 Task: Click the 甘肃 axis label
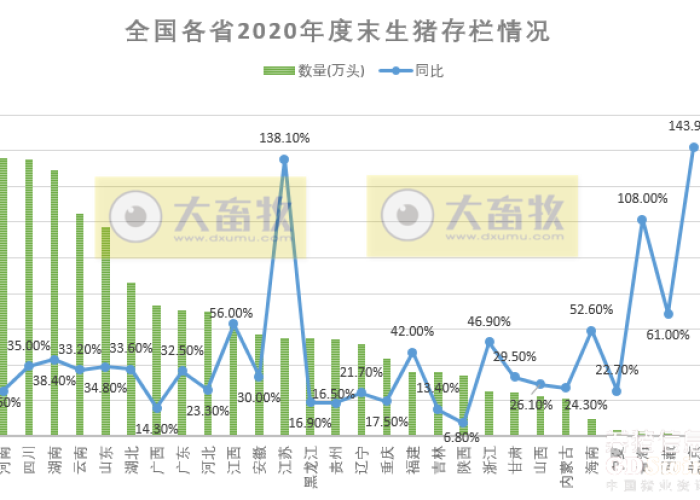click(x=515, y=460)
